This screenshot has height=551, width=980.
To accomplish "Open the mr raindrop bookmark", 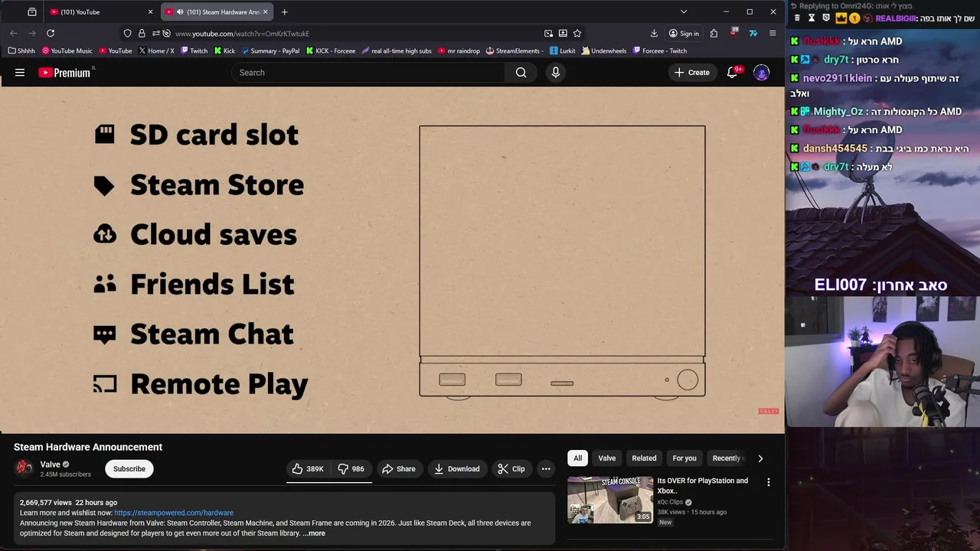I will click(x=459, y=51).
